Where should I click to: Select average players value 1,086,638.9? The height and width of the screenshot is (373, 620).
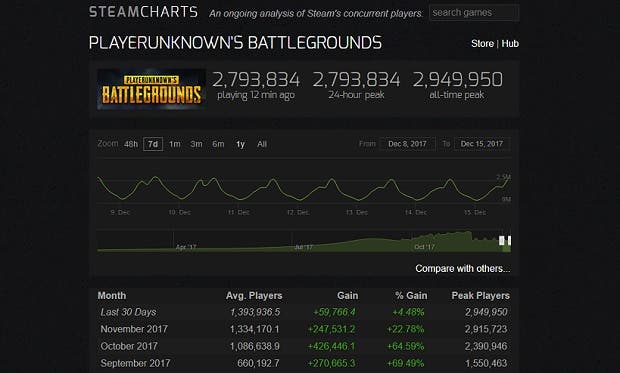255,346
